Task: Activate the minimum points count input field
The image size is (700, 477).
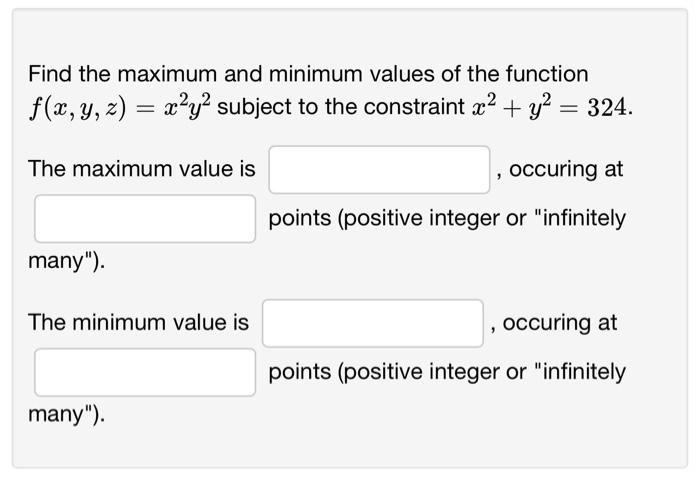Action: (145, 372)
